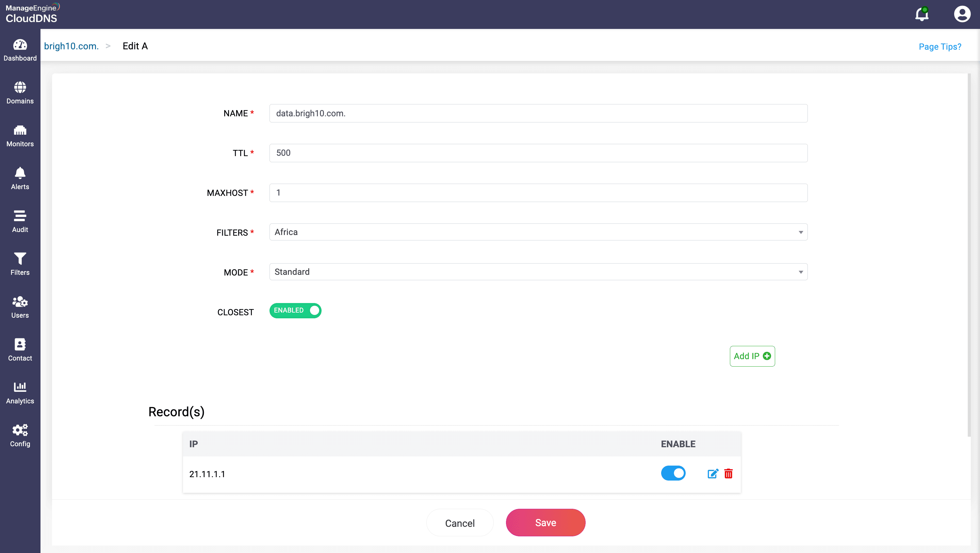This screenshot has height=553, width=980.
Task: Open Config settings in sidebar
Action: click(20, 435)
